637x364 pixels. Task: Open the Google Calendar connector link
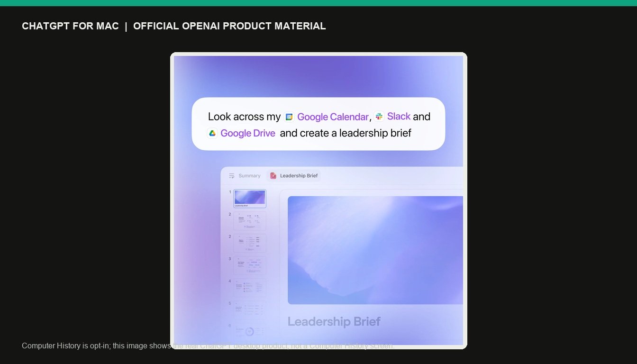[333, 117]
